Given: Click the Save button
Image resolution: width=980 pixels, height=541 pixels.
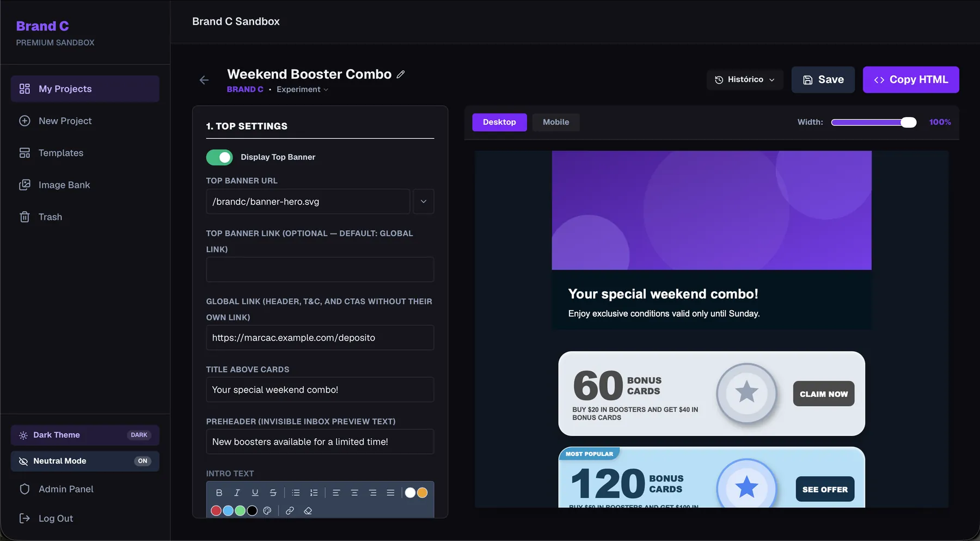Looking at the screenshot, I should pyautogui.click(x=823, y=79).
